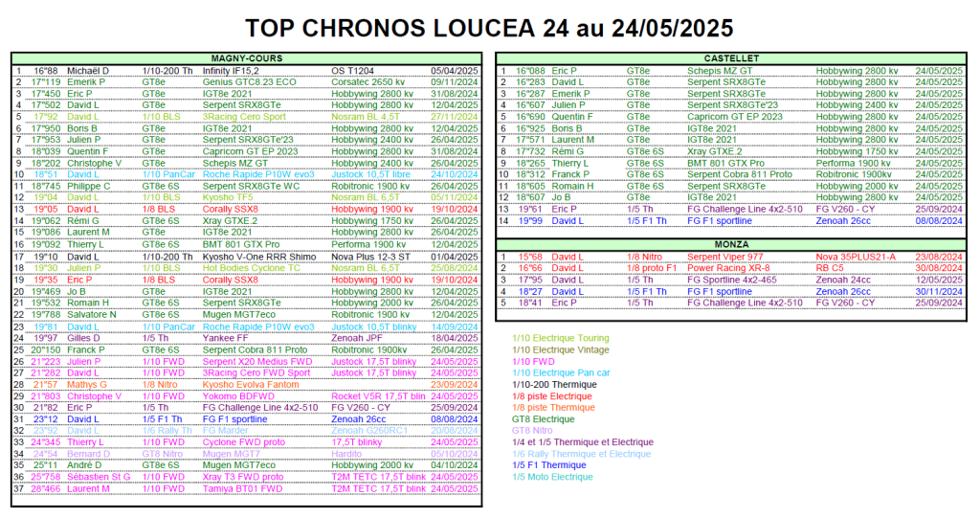Click legend entry 1/8 piste Electrique

point(552,396)
